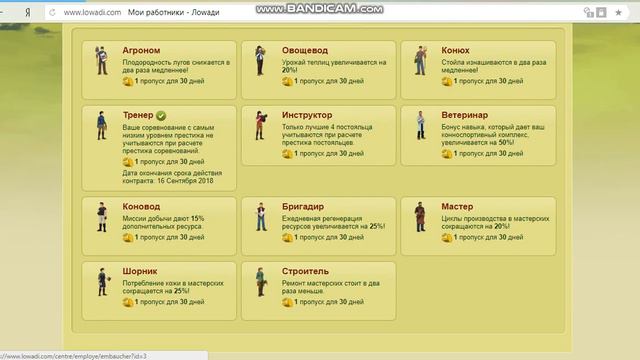
Task: Click 'Бонус навыка' description under Ветеринар
Action: coord(493,135)
